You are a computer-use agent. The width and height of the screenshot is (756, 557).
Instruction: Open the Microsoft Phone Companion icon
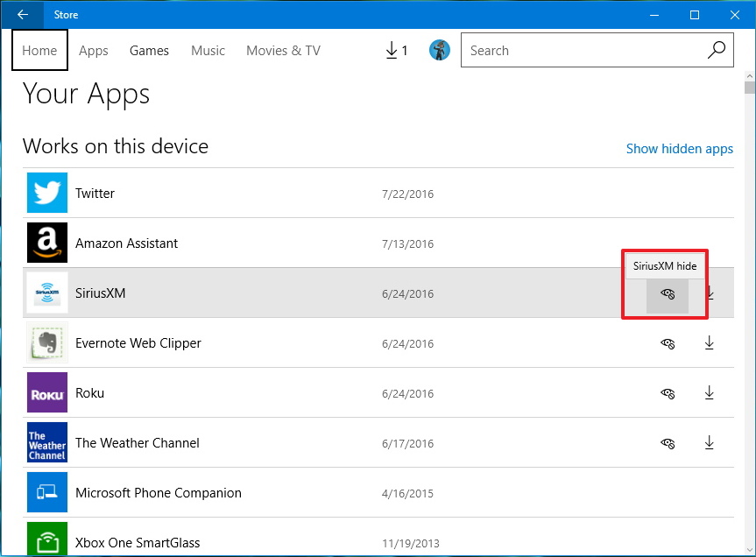coord(46,492)
